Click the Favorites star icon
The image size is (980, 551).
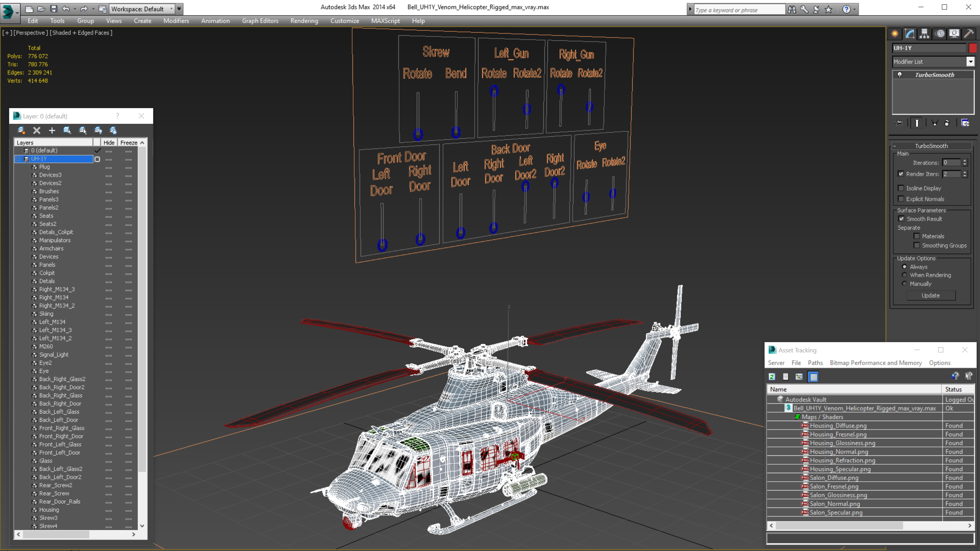829,9
